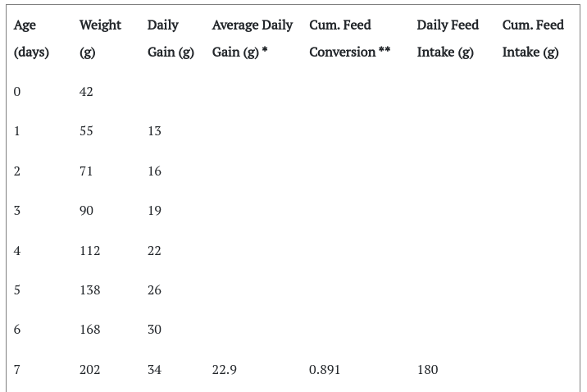Click the weight cell showing 112
Screen dimensions: 587x392
90,250
